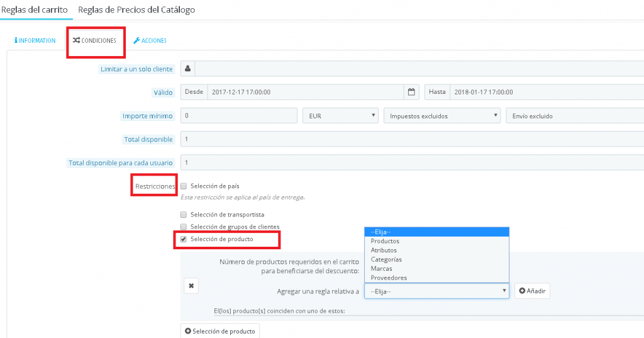Click the wrench icon on Acciones tab
644x338 pixels.
(x=136, y=40)
